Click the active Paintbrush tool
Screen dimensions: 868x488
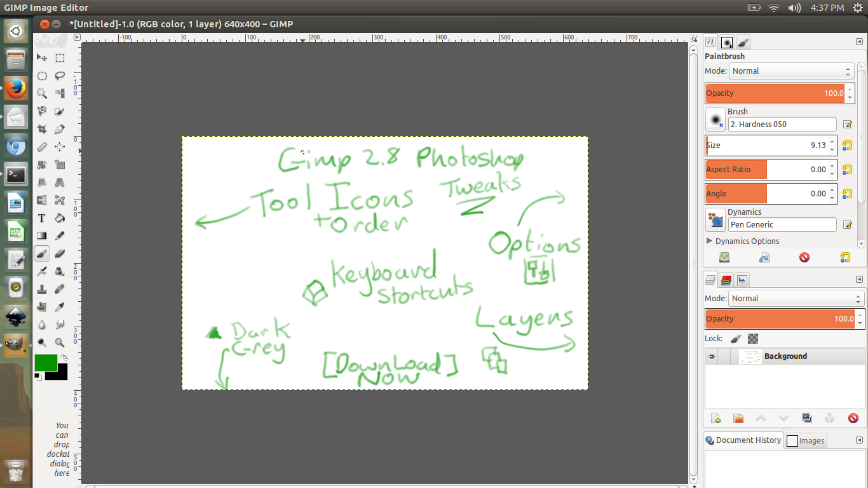click(42, 254)
